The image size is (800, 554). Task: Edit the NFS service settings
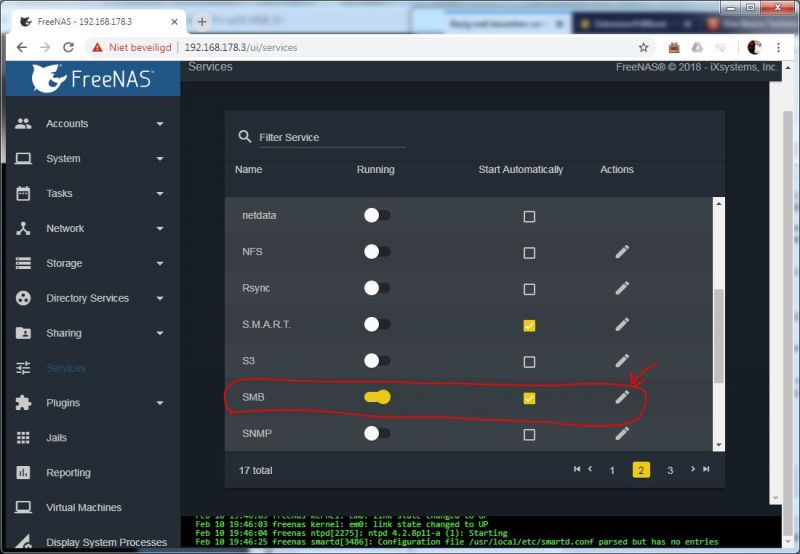(x=622, y=251)
